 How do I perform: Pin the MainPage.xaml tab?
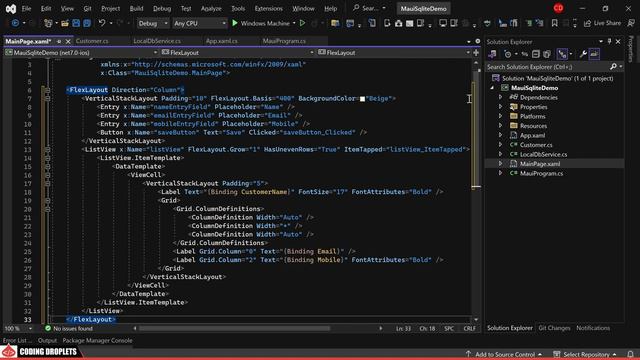(59, 41)
